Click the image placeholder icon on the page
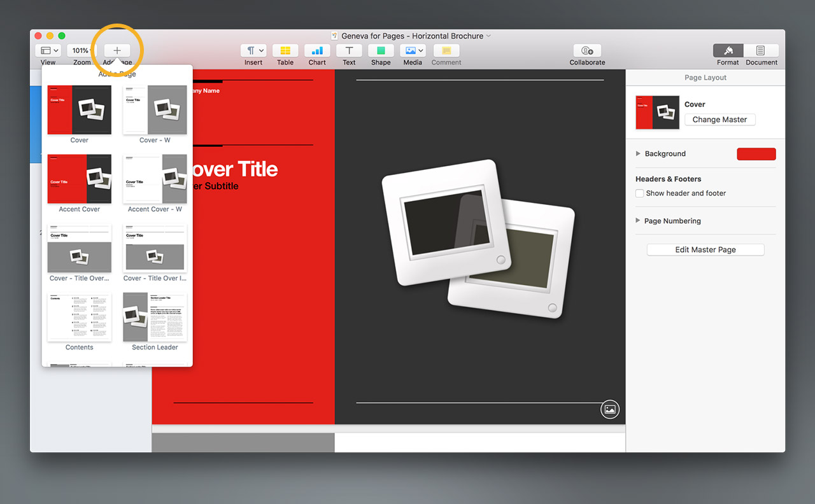 [x=610, y=409]
